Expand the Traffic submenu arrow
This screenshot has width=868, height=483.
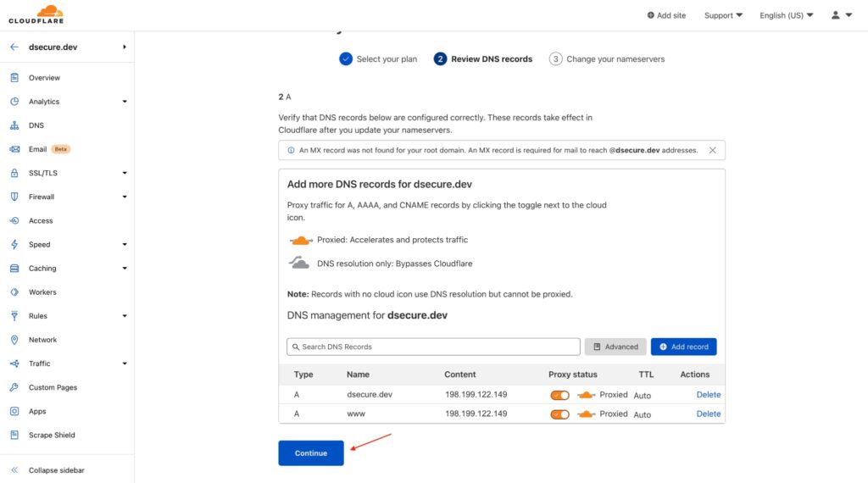coord(125,363)
